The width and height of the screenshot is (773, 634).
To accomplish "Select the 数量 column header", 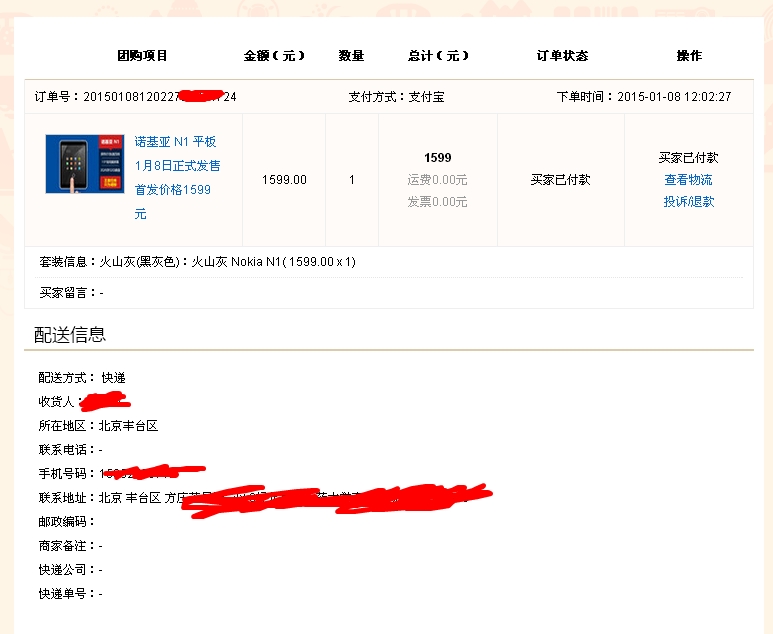I will (x=351, y=56).
